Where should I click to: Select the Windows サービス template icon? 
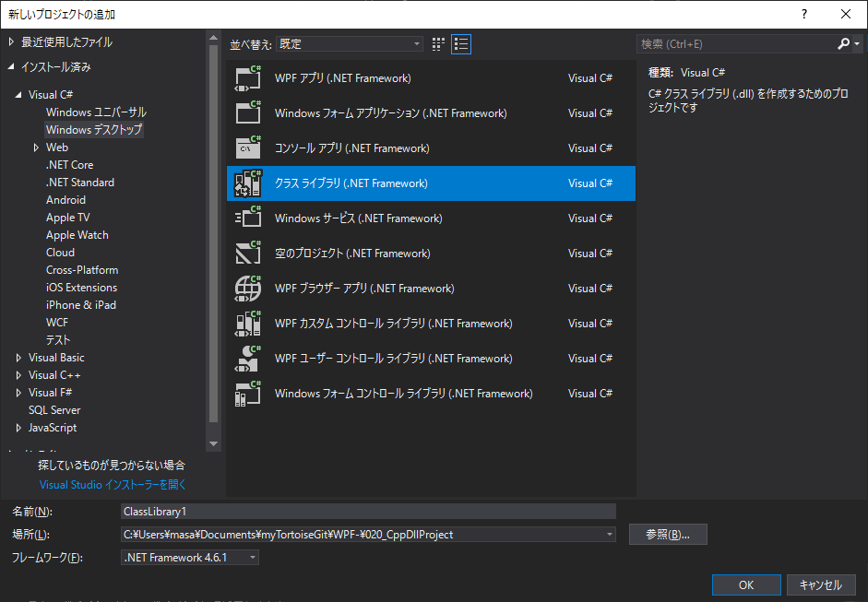coord(247,218)
